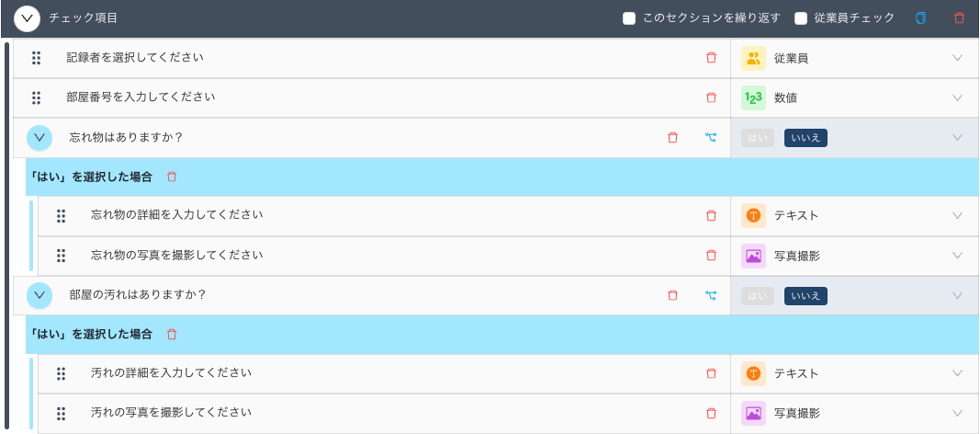Collapse the 部屋の汚れはありますか question
The width and height of the screenshot is (980, 434).
pyautogui.click(x=39, y=296)
